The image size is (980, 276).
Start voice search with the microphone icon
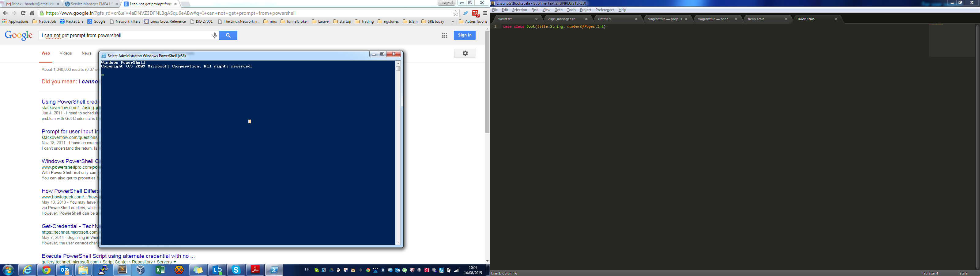point(215,36)
